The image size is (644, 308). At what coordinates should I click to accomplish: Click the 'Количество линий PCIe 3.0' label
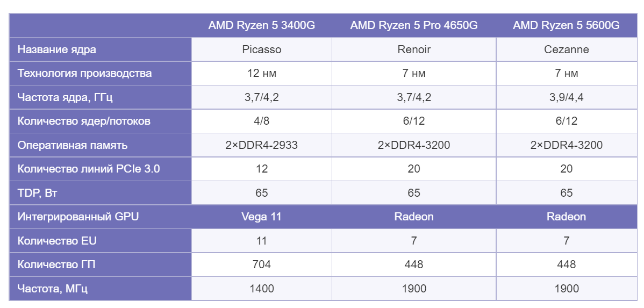coord(89,169)
